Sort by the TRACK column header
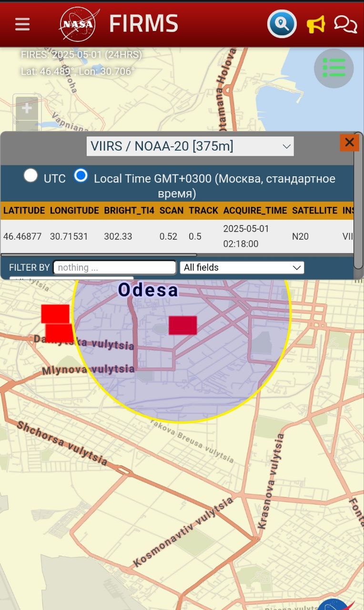Screen dimensions: 364x610 coord(203,210)
